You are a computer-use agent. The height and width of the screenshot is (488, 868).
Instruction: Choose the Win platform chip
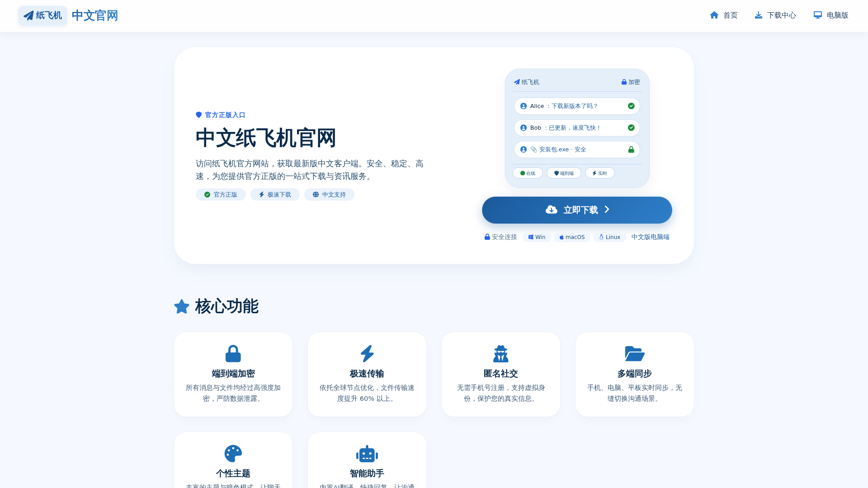[537, 237]
